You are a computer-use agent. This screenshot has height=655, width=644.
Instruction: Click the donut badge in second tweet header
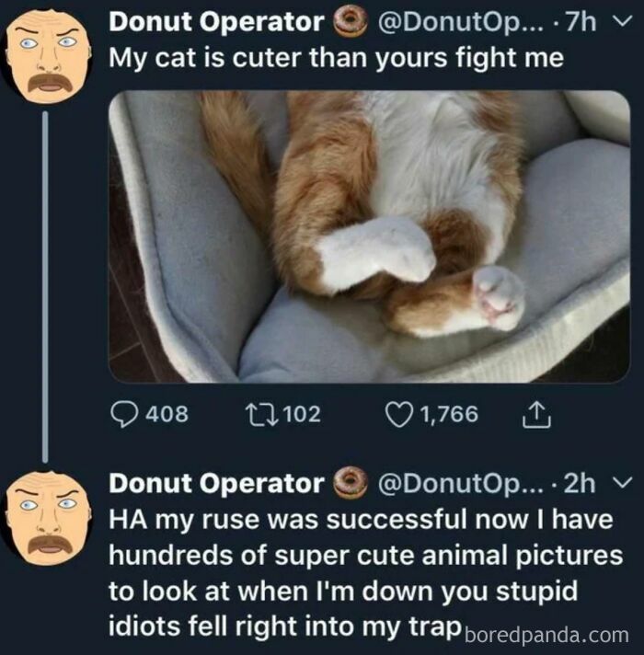pos(350,483)
